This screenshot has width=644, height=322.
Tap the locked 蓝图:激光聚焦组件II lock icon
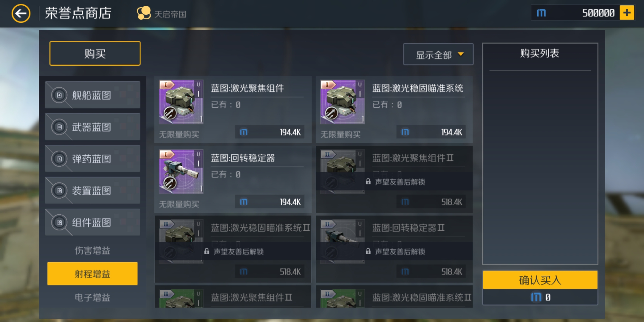(x=368, y=182)
